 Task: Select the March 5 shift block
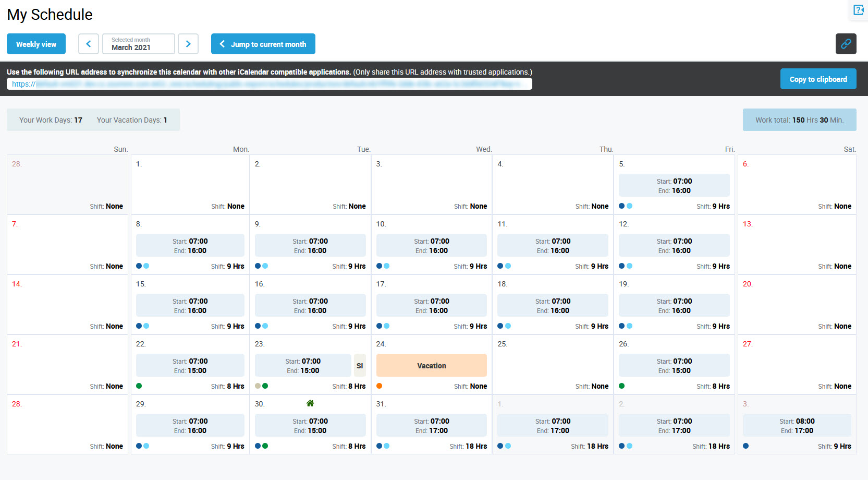click(674, 186)
